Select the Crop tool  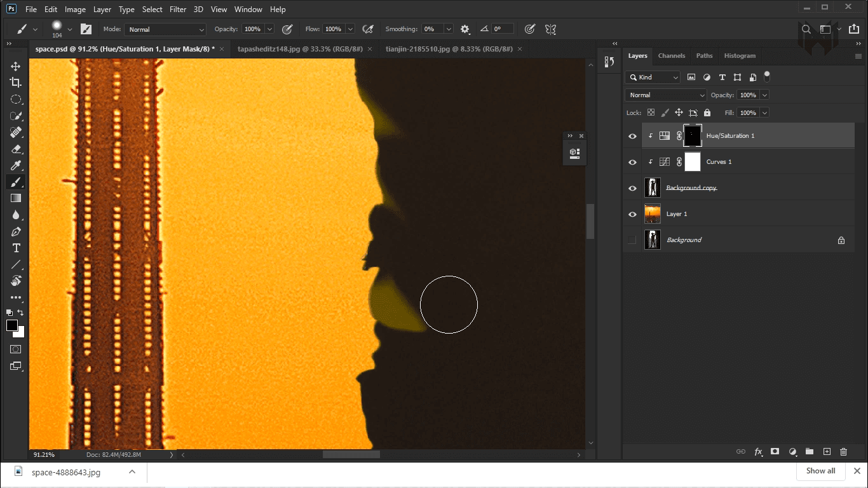16,83
